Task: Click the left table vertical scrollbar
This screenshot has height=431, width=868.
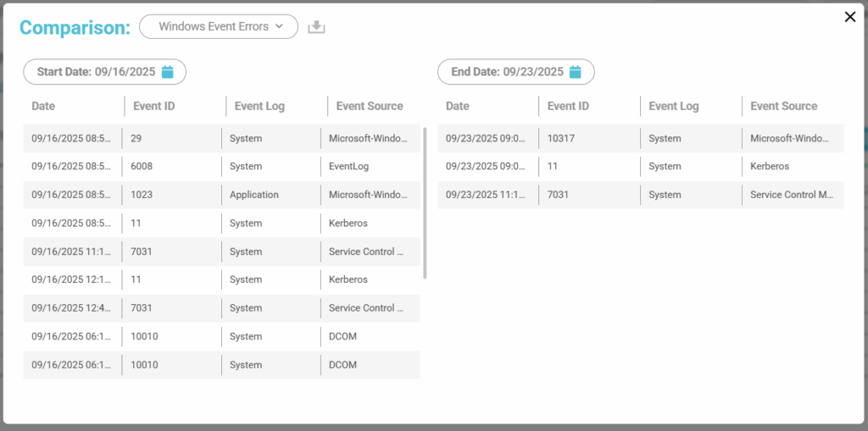Action: click(425, 202)
